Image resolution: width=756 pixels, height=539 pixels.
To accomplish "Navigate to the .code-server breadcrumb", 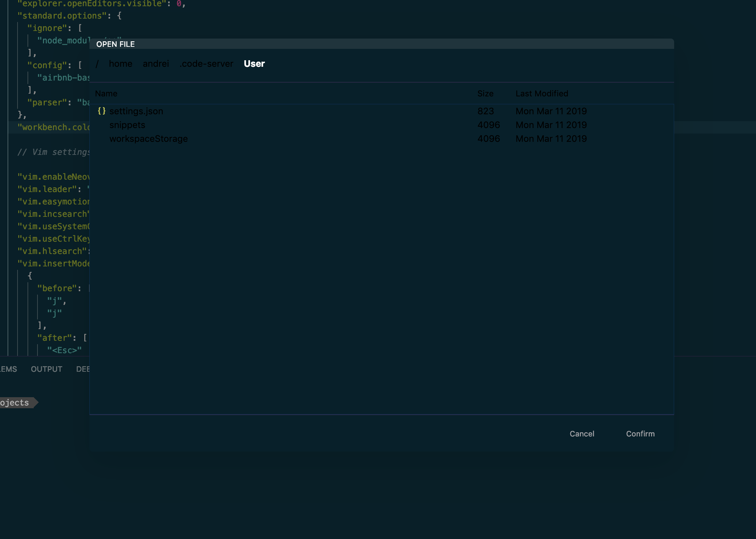I will click(206, 64).
